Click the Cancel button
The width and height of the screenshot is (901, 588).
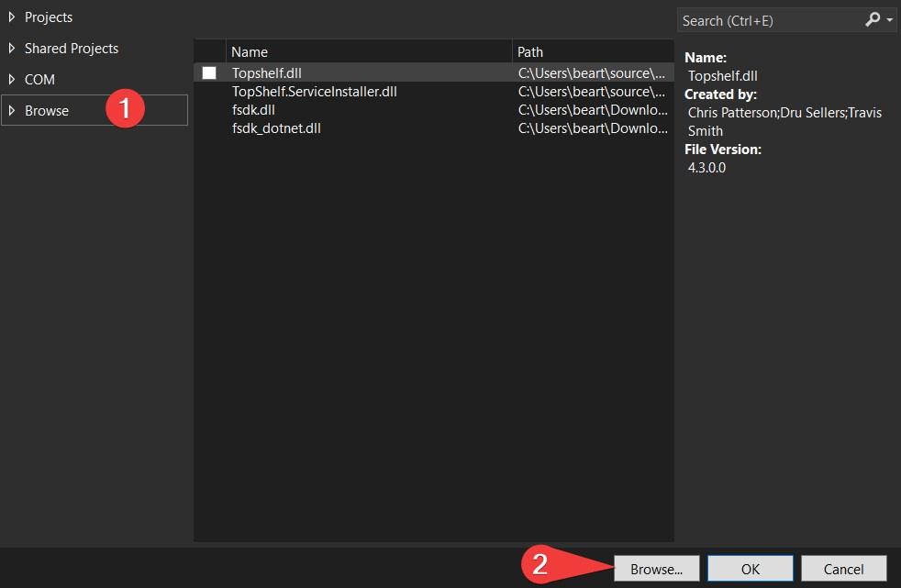click(x=843, y=569)
